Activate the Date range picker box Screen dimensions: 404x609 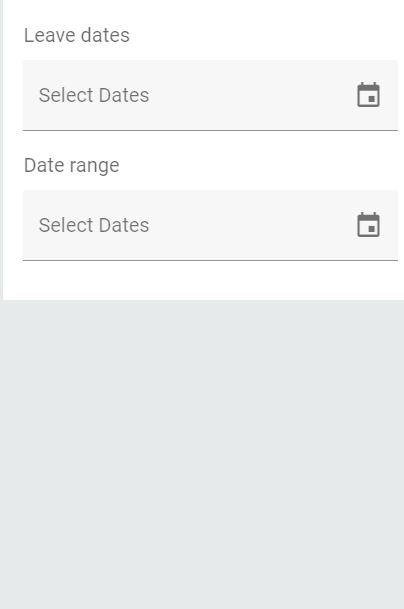click(x=210, y=225)
